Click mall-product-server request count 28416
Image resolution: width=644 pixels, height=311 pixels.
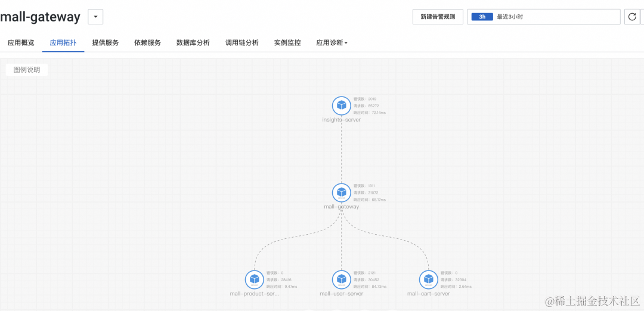click(279, 279)
